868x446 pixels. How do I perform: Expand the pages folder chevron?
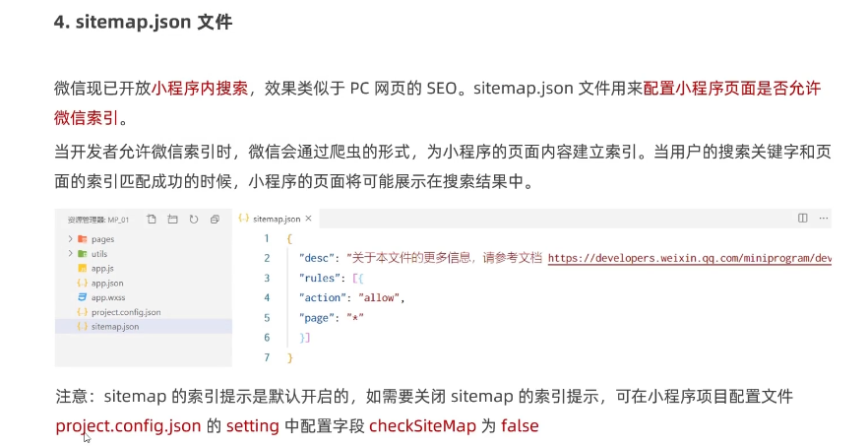click(x=70, y=239)
